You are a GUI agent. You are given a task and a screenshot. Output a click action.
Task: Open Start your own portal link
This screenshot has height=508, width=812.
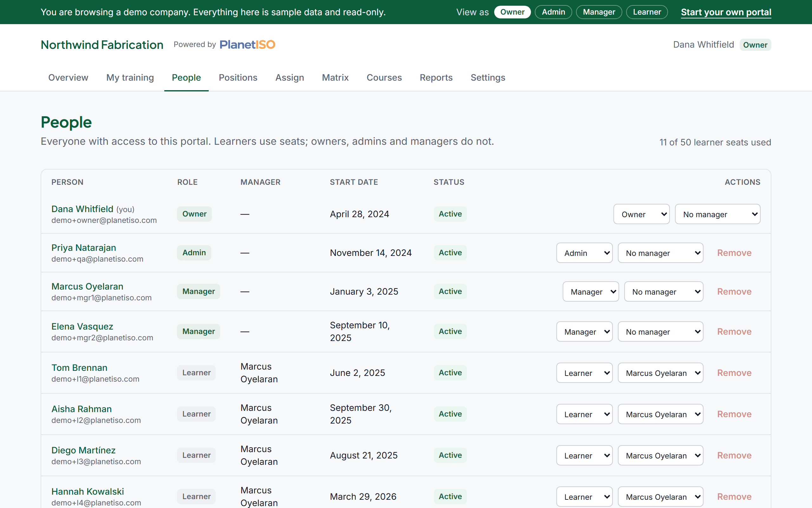(726, 12)
